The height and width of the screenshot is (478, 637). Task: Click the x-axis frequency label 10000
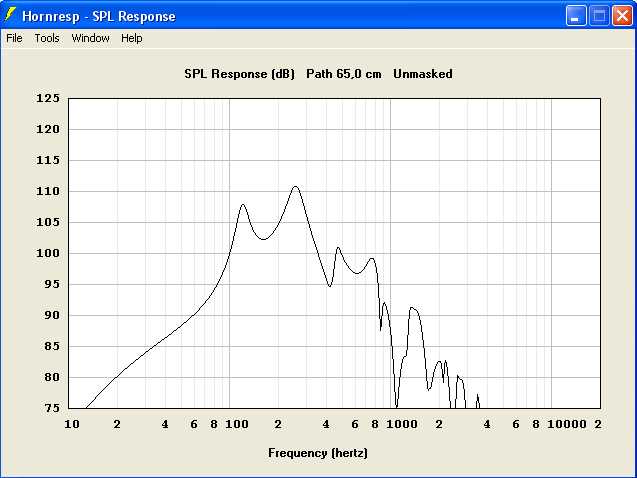pos(567,424)
